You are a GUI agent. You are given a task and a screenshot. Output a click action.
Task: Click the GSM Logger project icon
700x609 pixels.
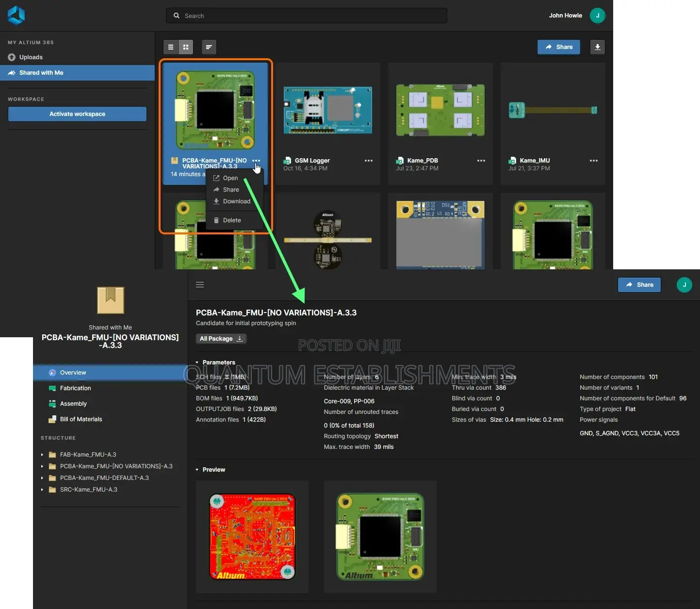pyautogui.click(x=287, y=161)
